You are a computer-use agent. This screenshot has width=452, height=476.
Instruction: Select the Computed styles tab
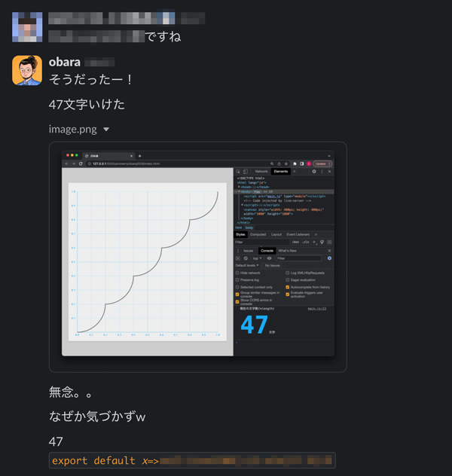tap(258, 235)
